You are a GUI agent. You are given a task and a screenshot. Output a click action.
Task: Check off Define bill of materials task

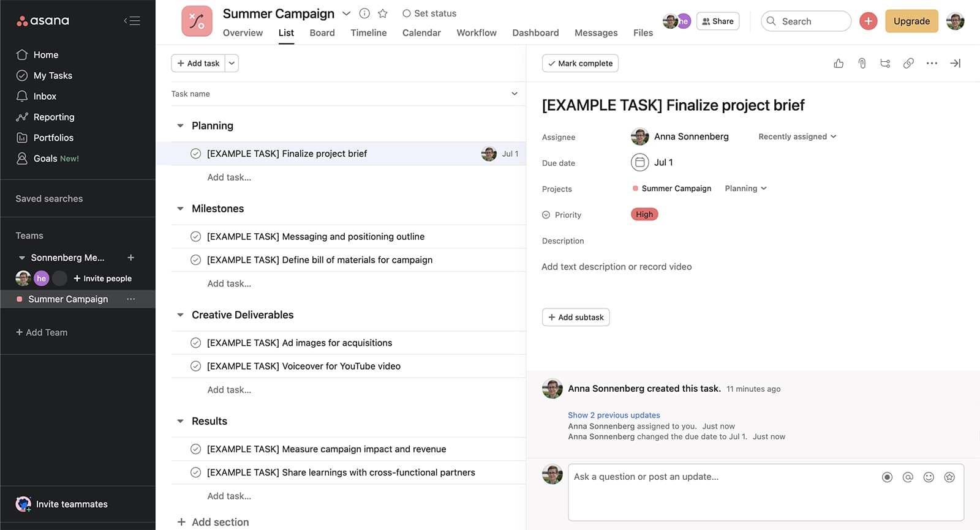pyautogui.click(x=195, y=260)
